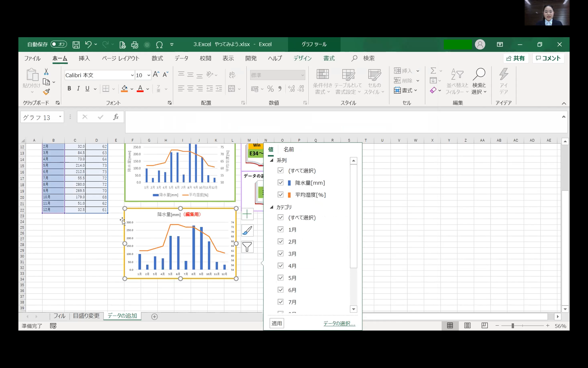Open the Name Box dropdown arrow
The height and width of the screenshot is (368, 588).
click(x=60, y=117)
